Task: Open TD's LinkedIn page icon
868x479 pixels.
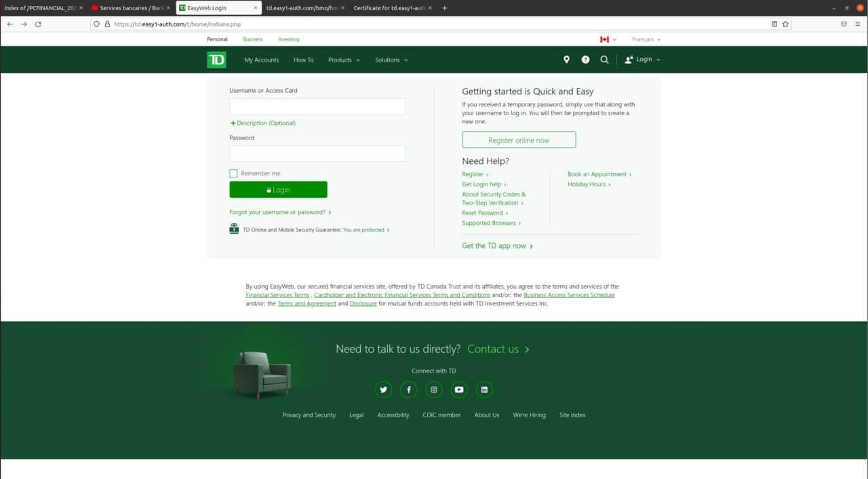Action: click(484, 390)
